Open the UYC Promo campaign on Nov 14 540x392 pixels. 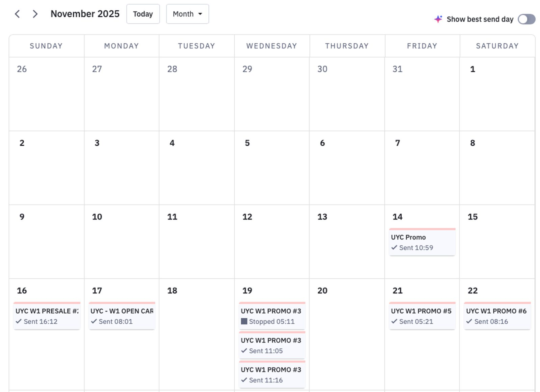(422, 242)
